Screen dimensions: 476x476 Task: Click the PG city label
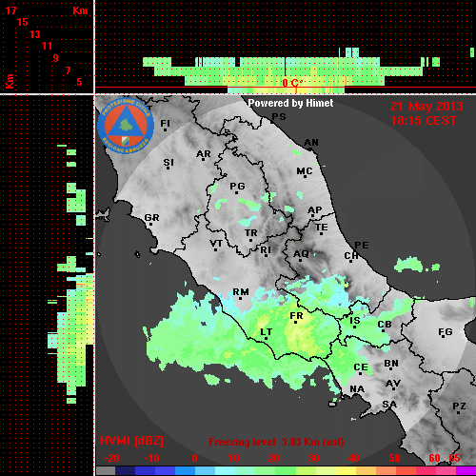237,186
